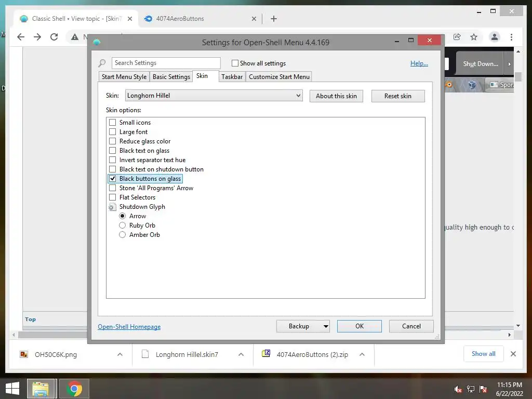Click the Open-Shell shell icon in title bar
The width and height of the screenshot is (532, 399).
pyautogui.click(x=97, y=42)
